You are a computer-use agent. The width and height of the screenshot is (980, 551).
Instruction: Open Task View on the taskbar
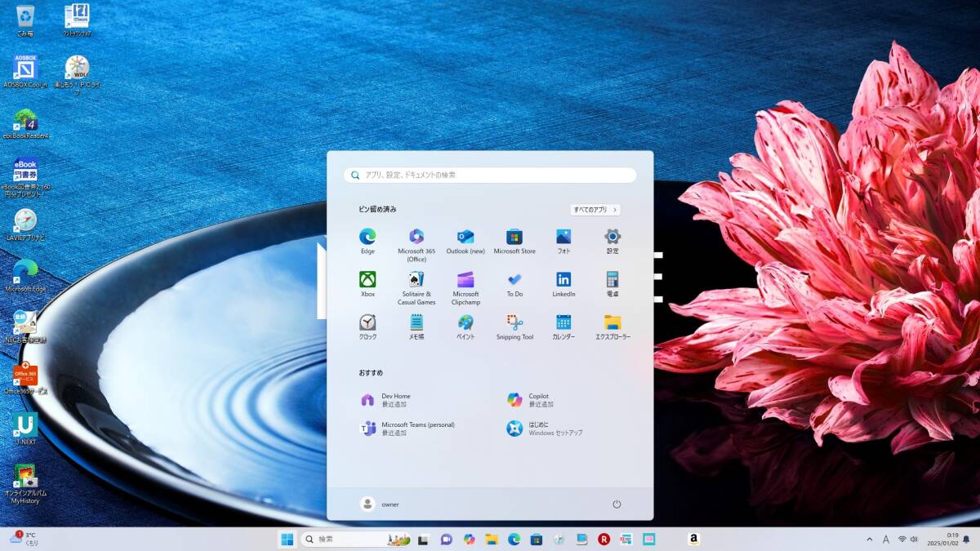423,539
